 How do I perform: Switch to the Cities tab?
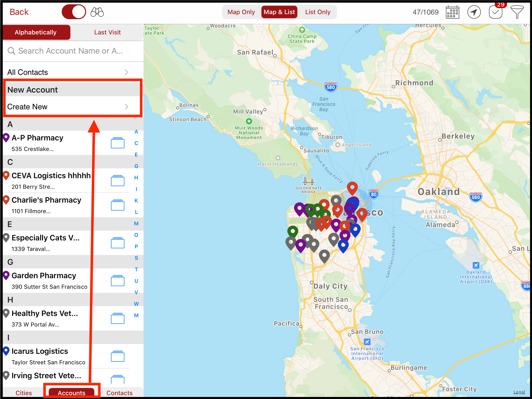click(x=24, y=393)
